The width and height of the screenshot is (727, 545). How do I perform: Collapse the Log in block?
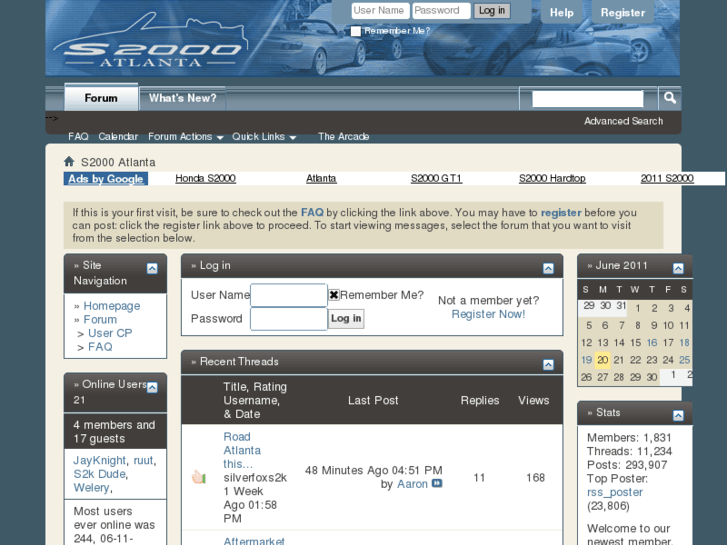tap(548, 268)
